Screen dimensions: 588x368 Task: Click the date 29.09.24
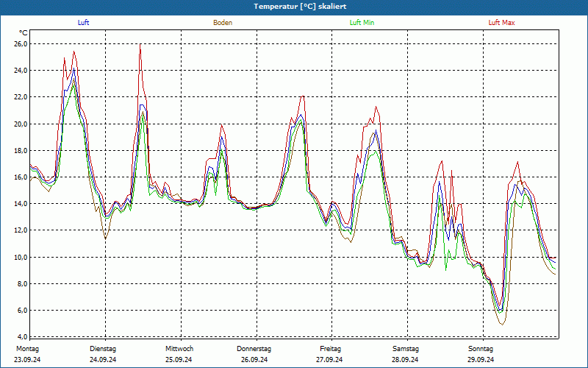click(x=481, y=360)
